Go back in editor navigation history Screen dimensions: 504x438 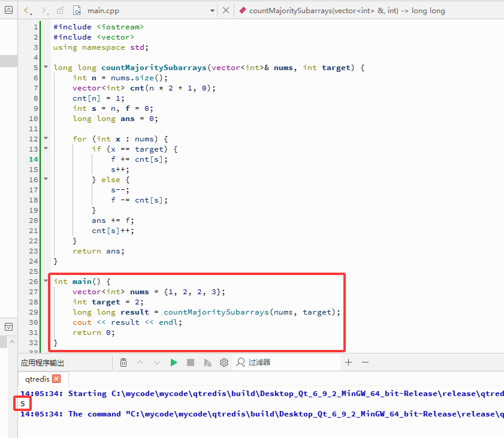28,11
